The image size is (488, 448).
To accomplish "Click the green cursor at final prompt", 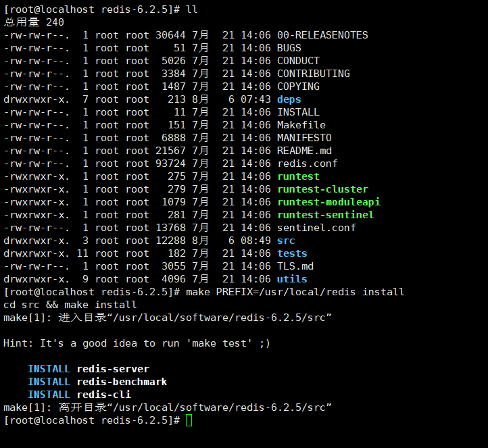I will [x=189, y=420].
